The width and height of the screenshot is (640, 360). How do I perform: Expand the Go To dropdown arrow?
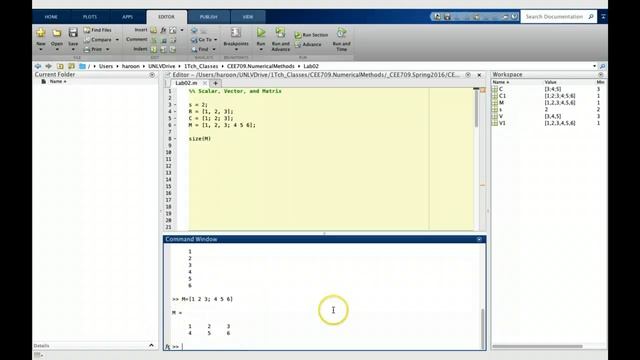pyautogui.click(x=216, y=40)
